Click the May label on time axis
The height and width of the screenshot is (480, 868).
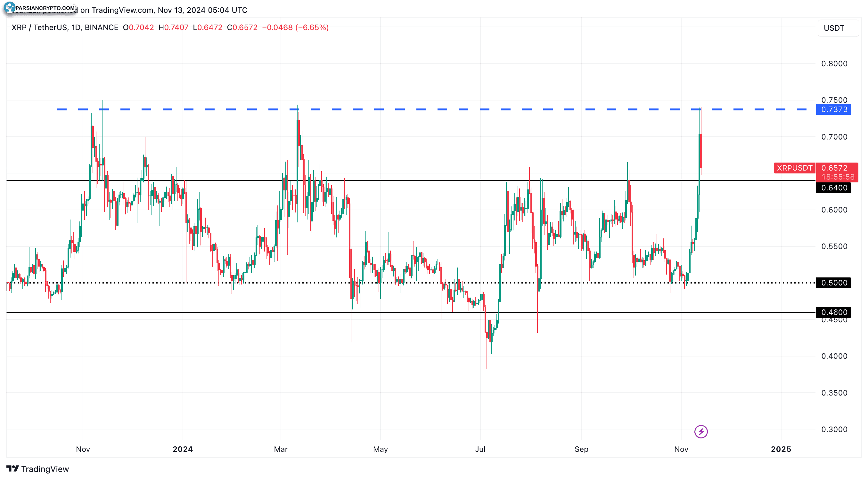coord(381,449)
